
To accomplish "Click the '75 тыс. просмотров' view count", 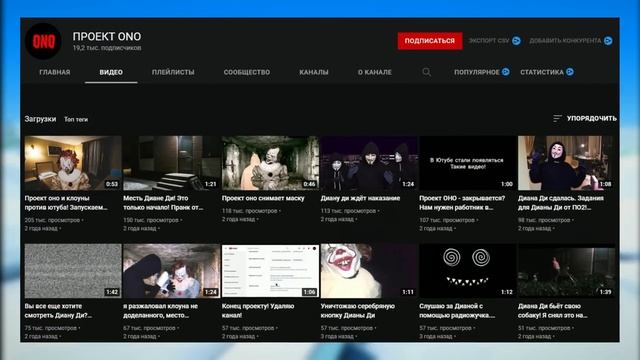I will [x=51, y=328].
